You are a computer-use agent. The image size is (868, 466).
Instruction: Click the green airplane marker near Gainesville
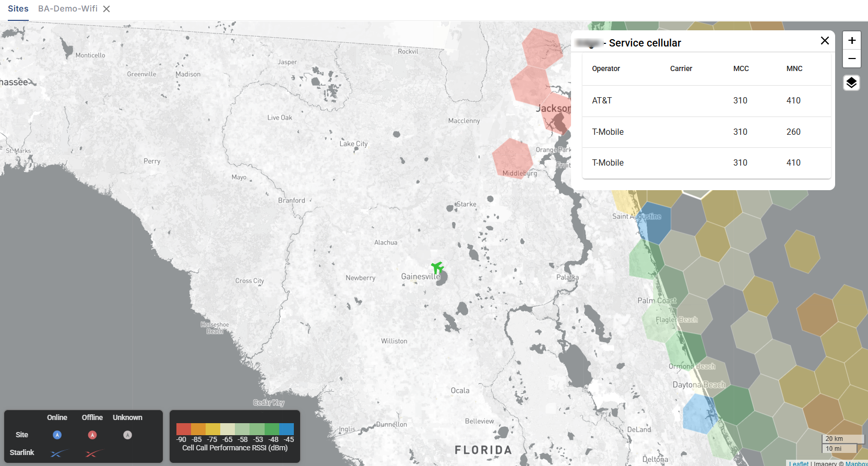(437, 267)
